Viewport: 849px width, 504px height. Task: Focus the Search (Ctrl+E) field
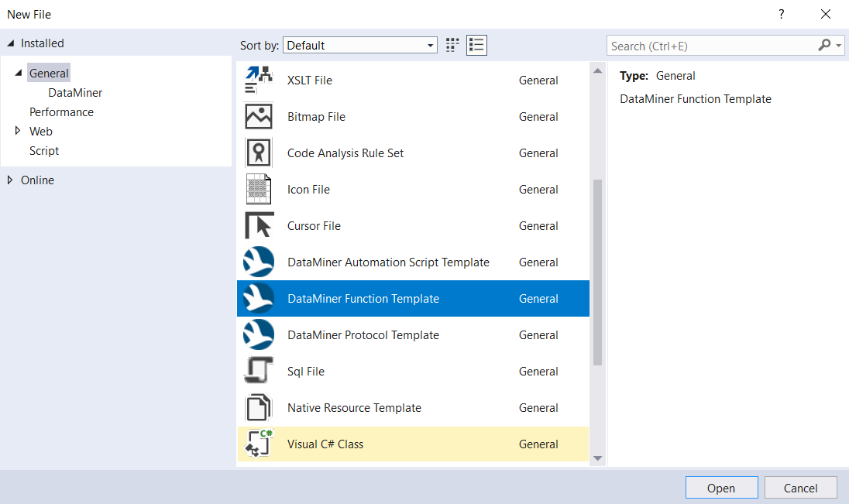[x=711, y=46]
